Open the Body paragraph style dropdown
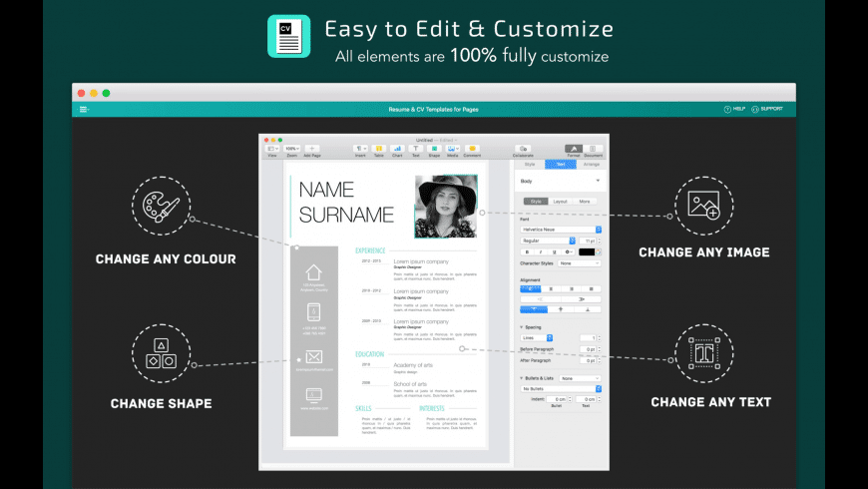868x489 pixels. (x=561, y=181)
